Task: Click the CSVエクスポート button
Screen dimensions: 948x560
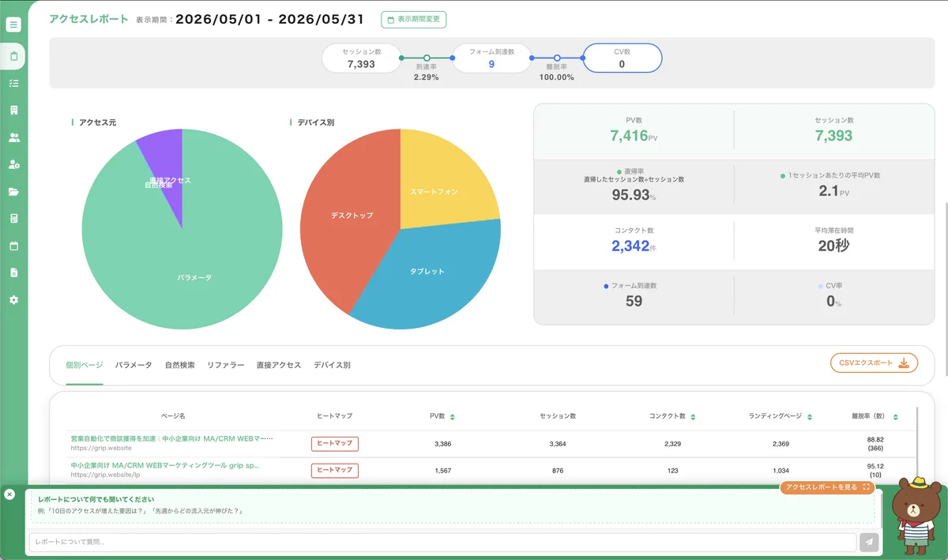Action: tap(874, 363)
